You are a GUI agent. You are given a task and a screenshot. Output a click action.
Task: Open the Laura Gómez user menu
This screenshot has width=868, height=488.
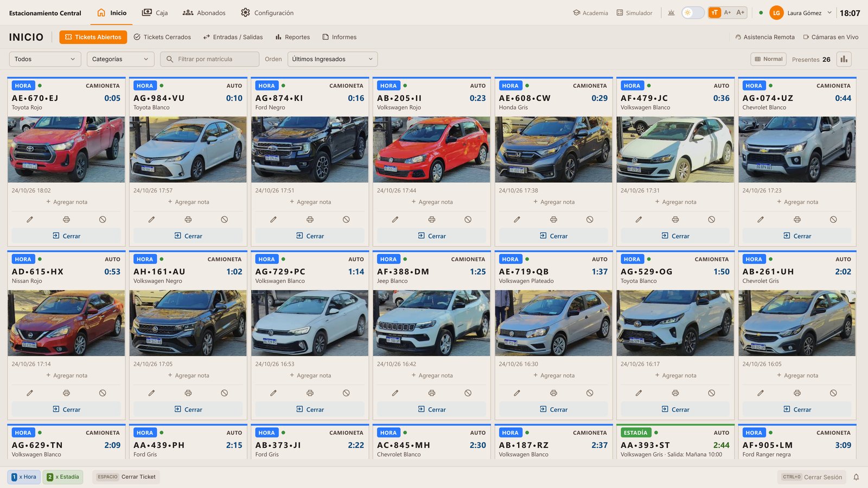pos(801,13)
